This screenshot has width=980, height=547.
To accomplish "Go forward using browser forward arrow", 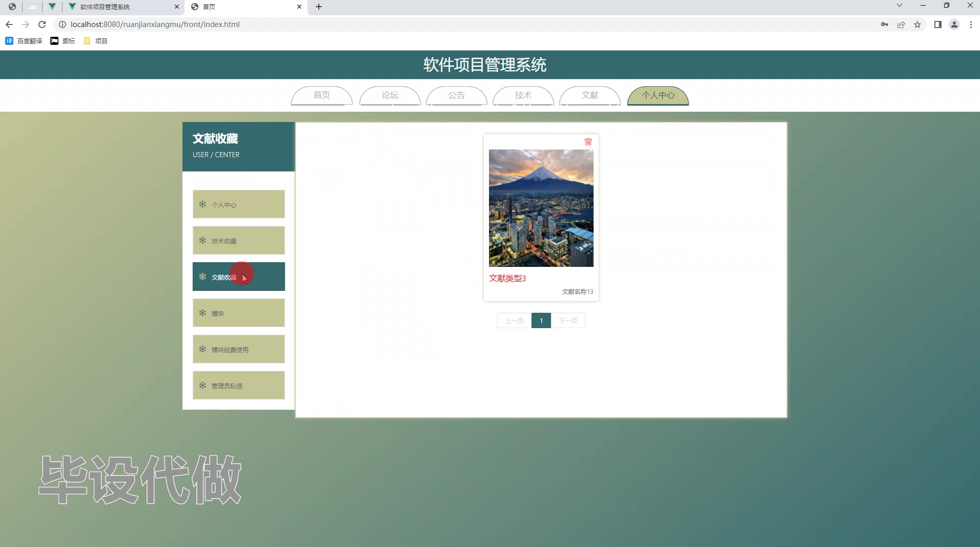I will click(x=26, y=24).
